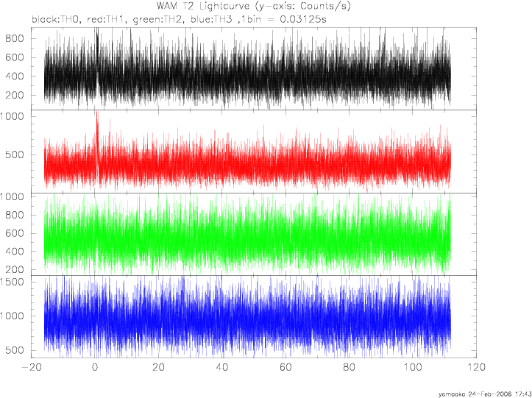Image resolution: width=532 pixels, height=398 pixels.
Task: Click the "500" y-label of blue TH3 panel
Action: [15, 351]
